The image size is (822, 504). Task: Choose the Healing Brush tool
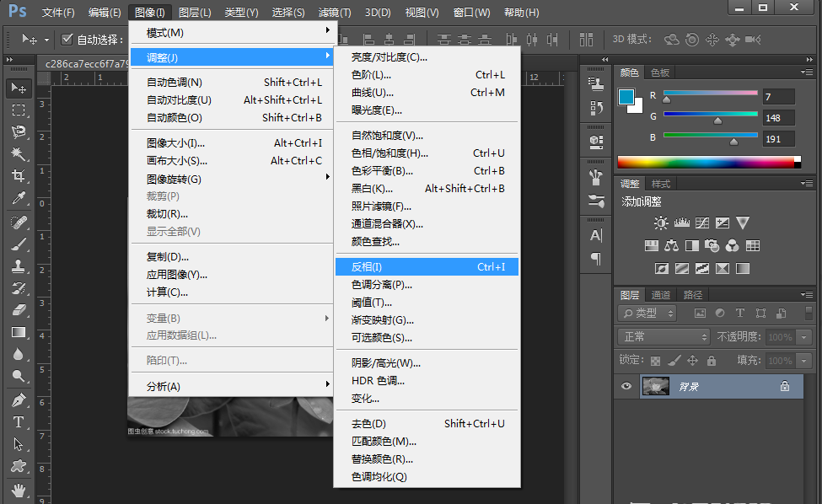tap(20, 223)
